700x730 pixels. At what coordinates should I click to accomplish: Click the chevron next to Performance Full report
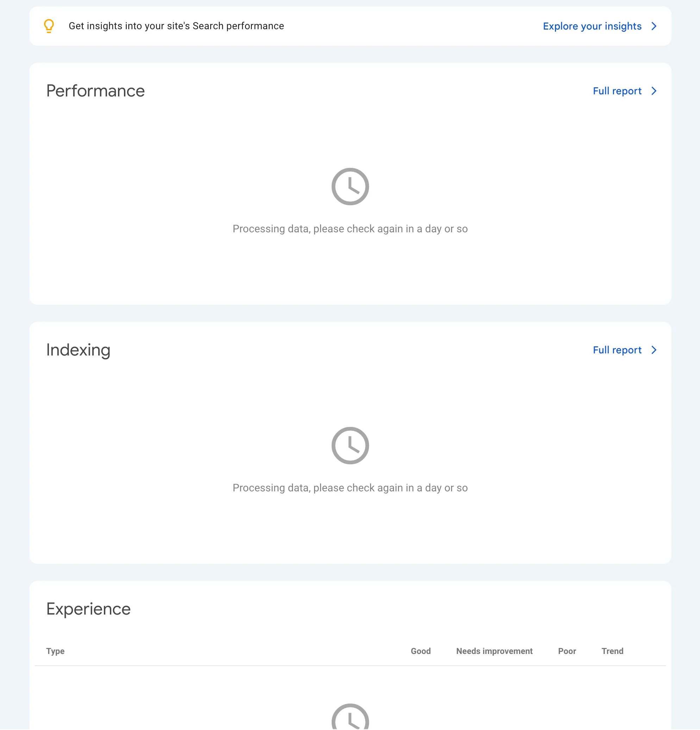[x=654, y=91]
